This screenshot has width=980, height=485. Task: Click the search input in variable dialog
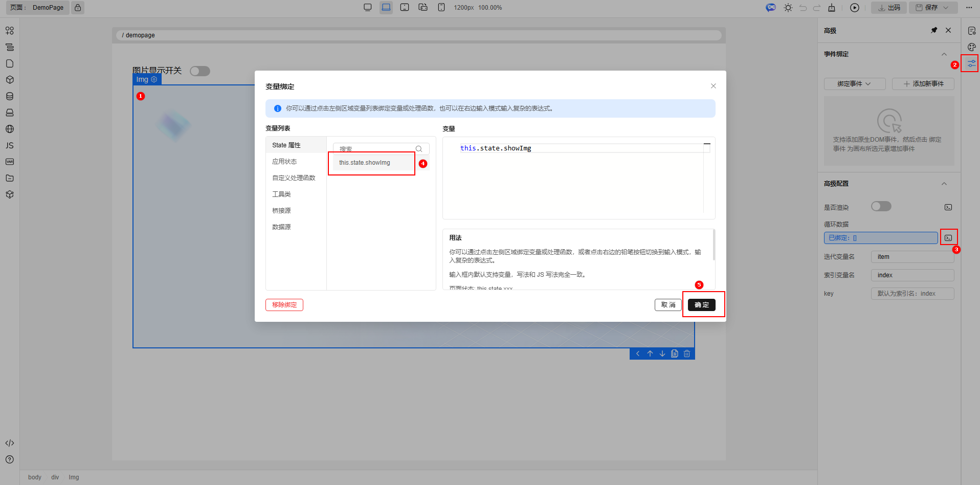pyautogui.click(x=378, y=148)
